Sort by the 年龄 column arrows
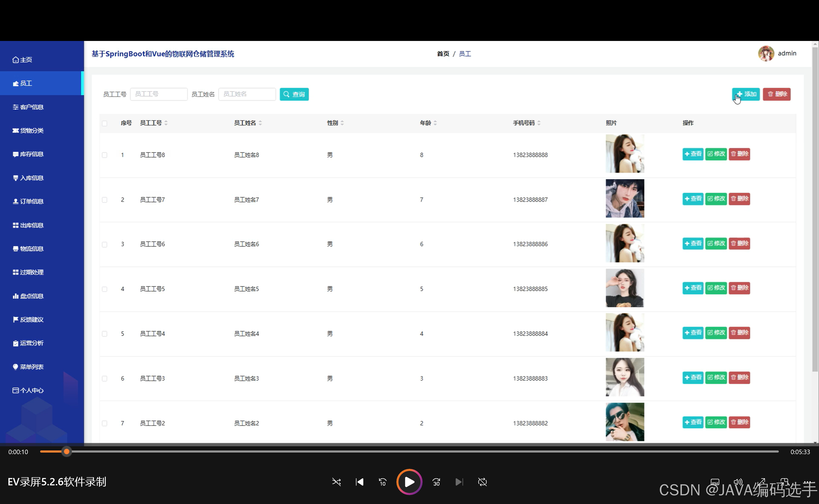 pos(435,123)
